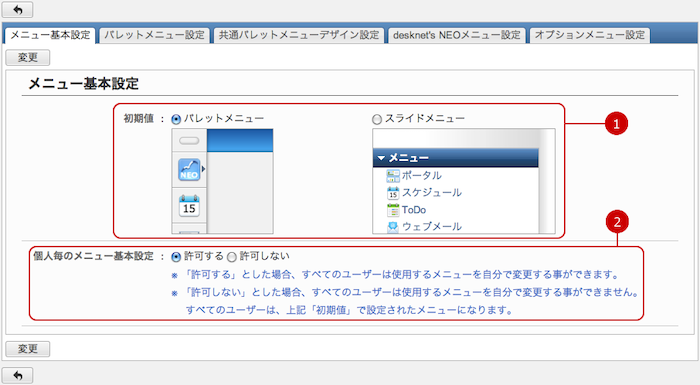Click the ウェブメール text in preview

432,226
